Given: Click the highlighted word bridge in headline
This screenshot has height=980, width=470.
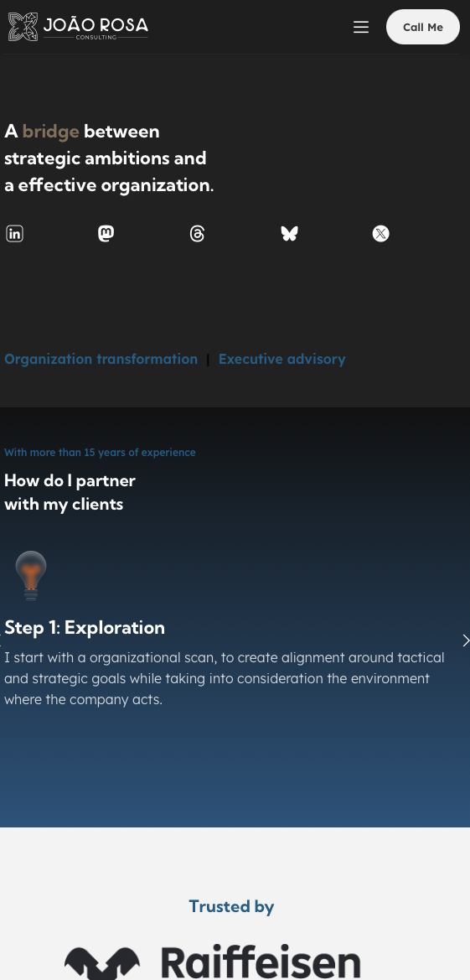Looking at the screenshot, I should point(50,132).
